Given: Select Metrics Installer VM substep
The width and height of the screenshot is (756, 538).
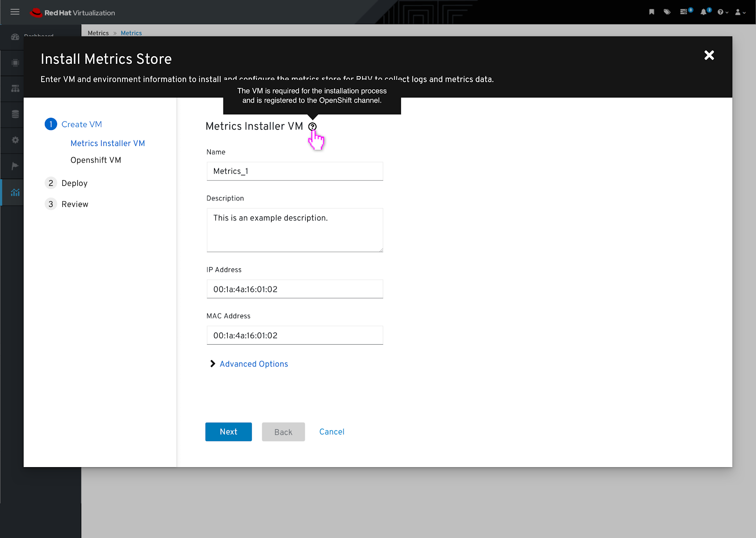Looking at the screenshot, I should click(x=108, y=143).
